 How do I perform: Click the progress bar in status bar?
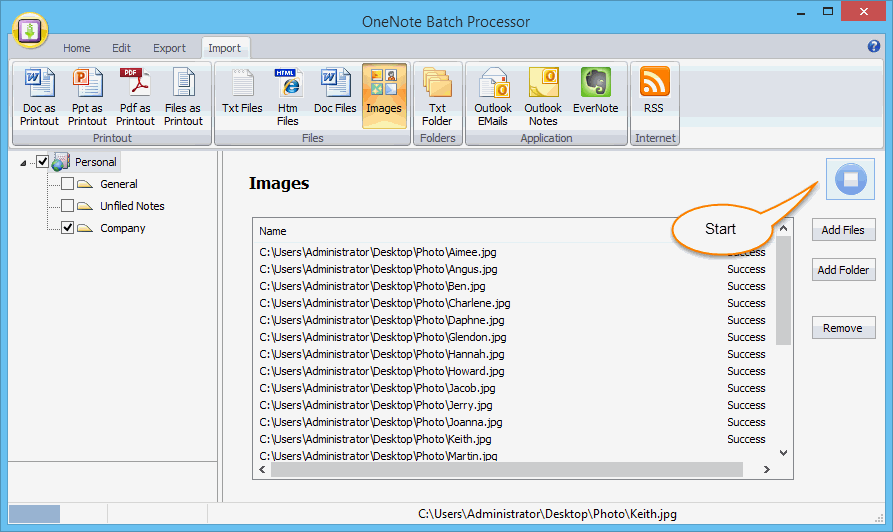click(x=34, y=514)
